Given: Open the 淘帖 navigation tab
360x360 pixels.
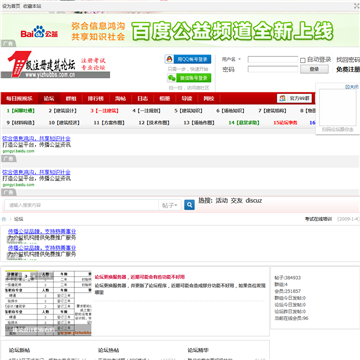Looking at the screenshot, I should coord(120,98).
